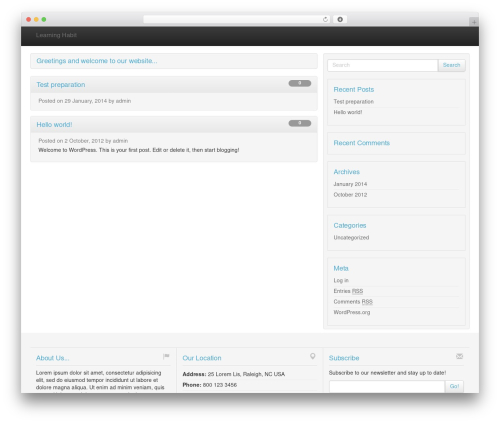500x423 pixels.
Task: Click the comment count badge on Test preparation
Action: (300, 83)
